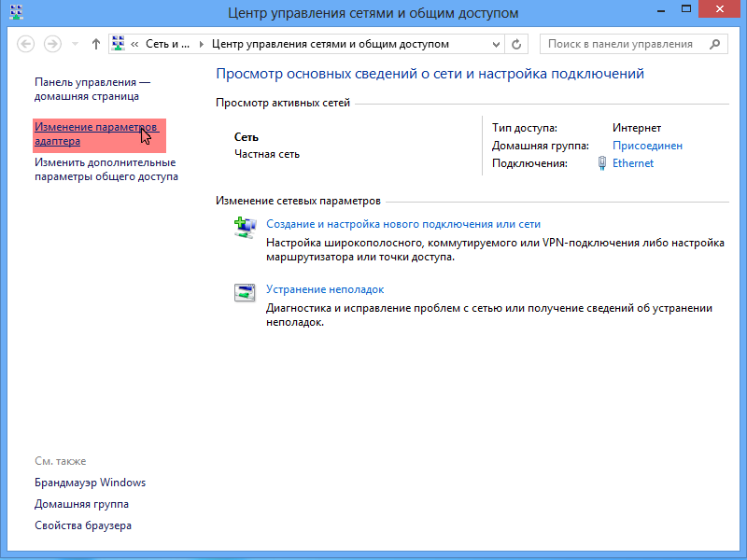Open "Свойства браузера" link
Screen dimensions: 747x560
point(82,525)
